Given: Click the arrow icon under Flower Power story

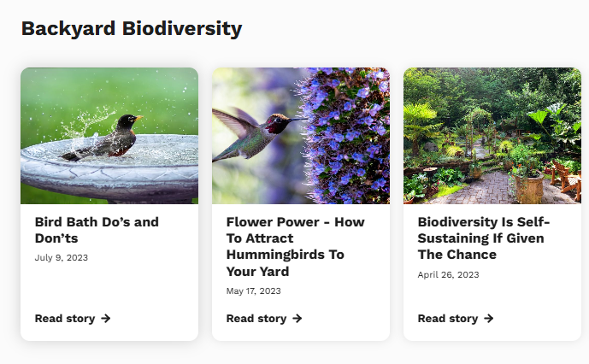Looking at the screenshot, I should (297, 319).
